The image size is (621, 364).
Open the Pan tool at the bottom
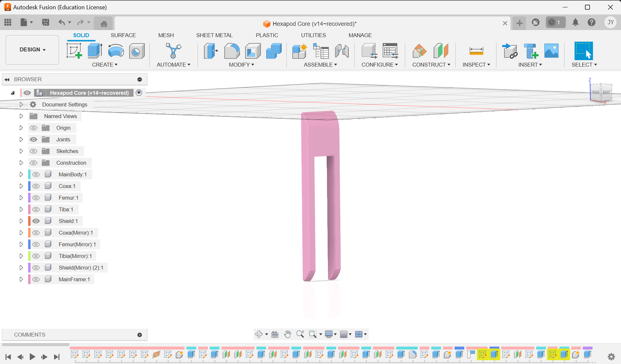pos(288,334)
